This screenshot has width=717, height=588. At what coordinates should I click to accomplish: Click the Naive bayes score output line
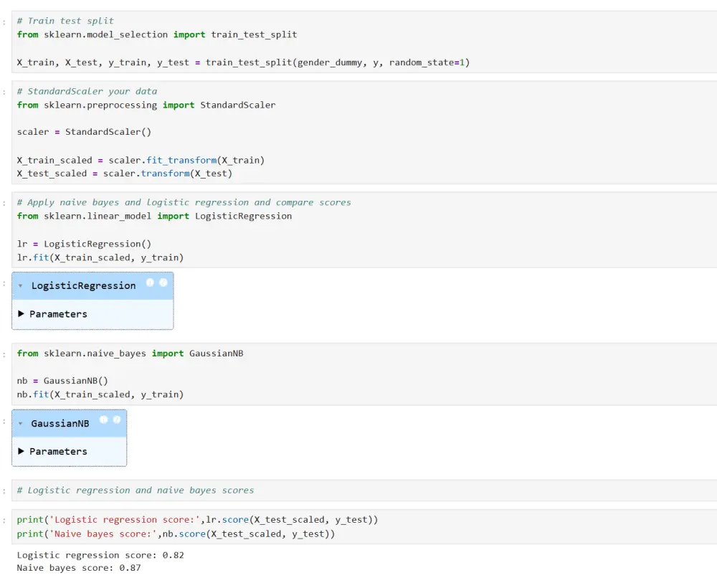[x=79, y=568]
